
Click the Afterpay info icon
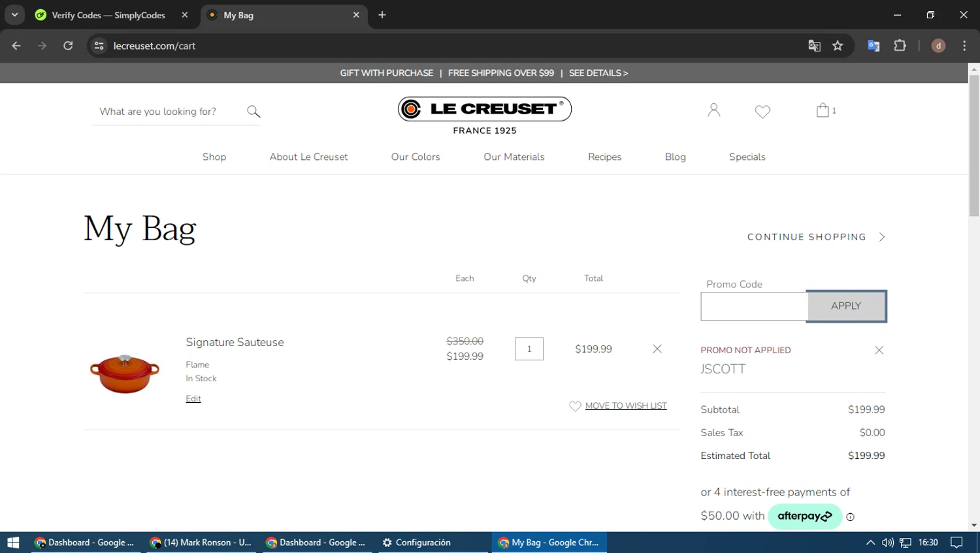point(850,516)
